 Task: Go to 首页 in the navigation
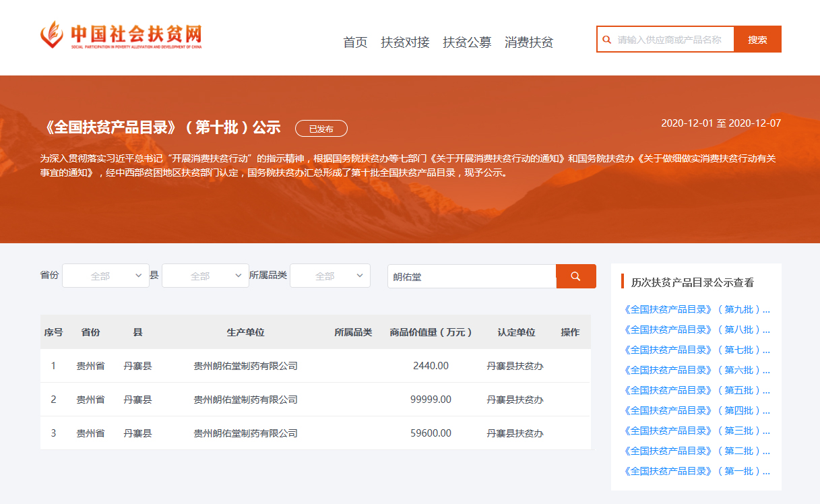(x=355, y=42)
